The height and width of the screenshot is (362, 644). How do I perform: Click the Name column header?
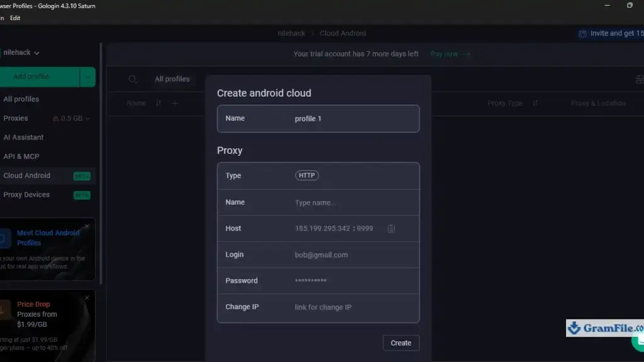pyautogui.click(x=136, y=103)
